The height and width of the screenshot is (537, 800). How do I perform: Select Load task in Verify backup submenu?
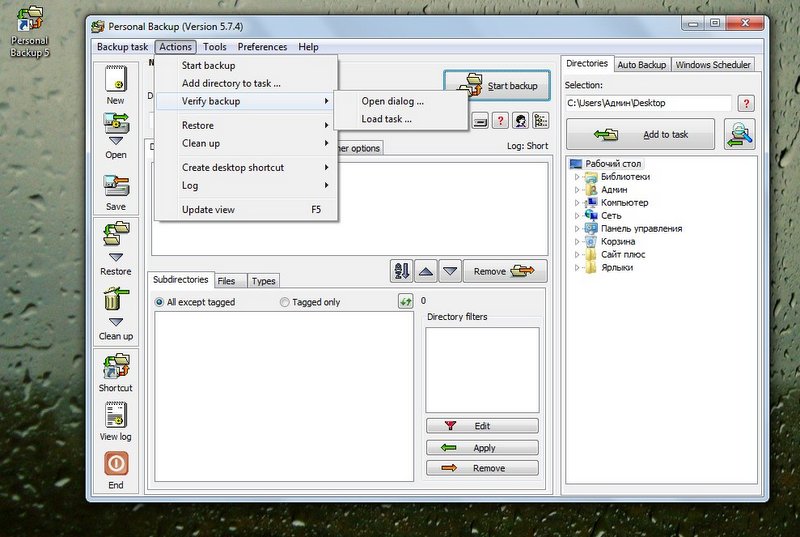coord(401,119)
